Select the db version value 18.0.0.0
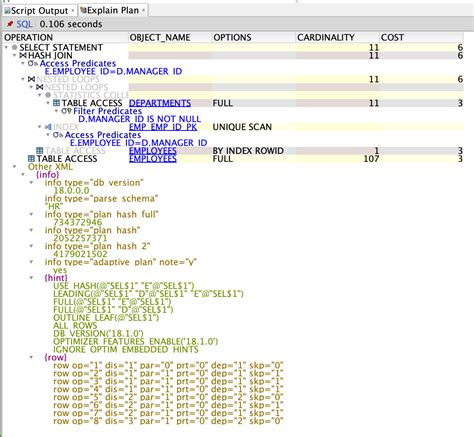 coord(71,191)
